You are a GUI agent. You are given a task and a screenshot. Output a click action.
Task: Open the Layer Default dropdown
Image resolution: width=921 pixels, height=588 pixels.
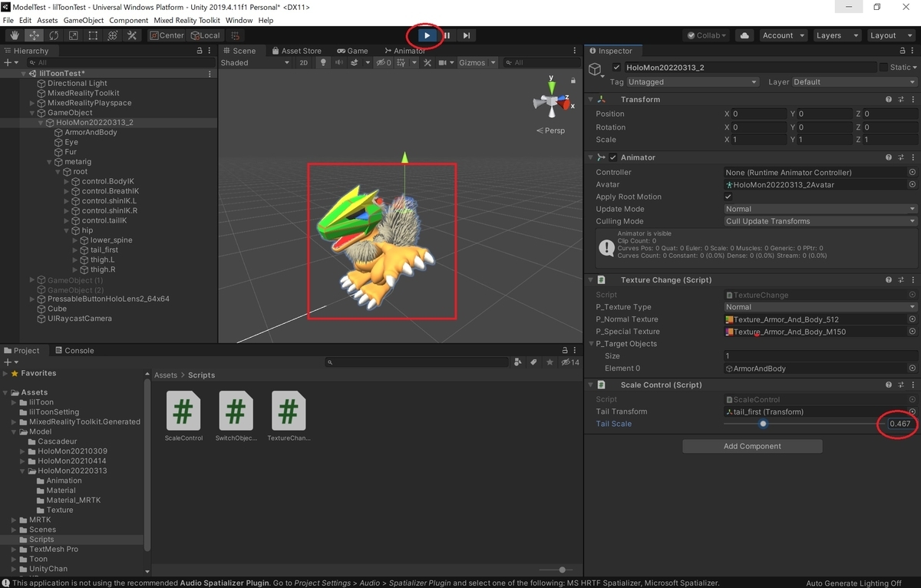[x=854, y=82]
